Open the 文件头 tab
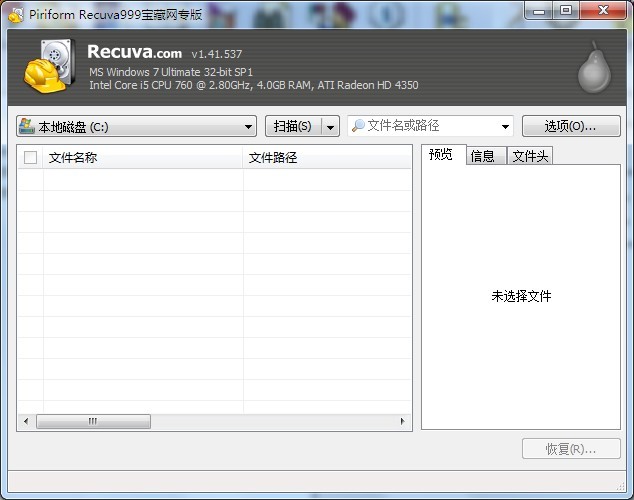 [530, 156]
